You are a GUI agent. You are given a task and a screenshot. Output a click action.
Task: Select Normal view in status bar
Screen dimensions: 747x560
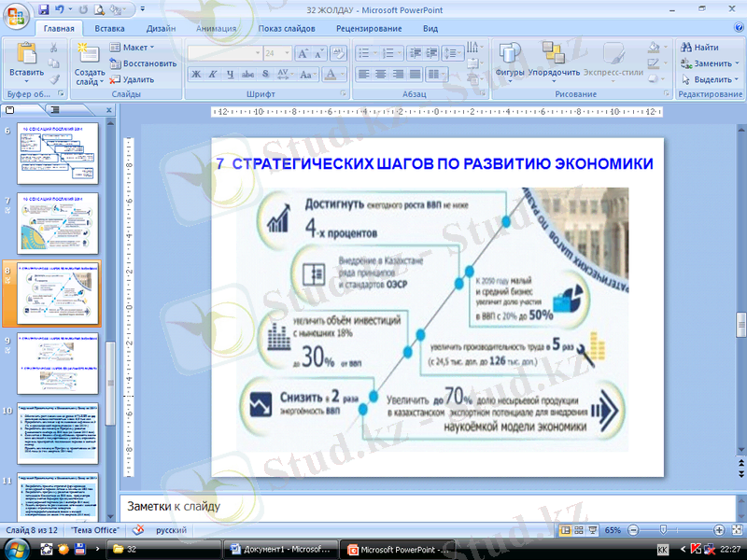565,530
